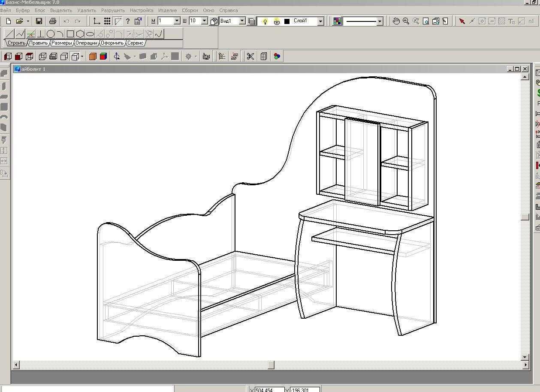Screen dimensions: 540x392
Task: Open the color palette swatch
Action: (337, 21)
